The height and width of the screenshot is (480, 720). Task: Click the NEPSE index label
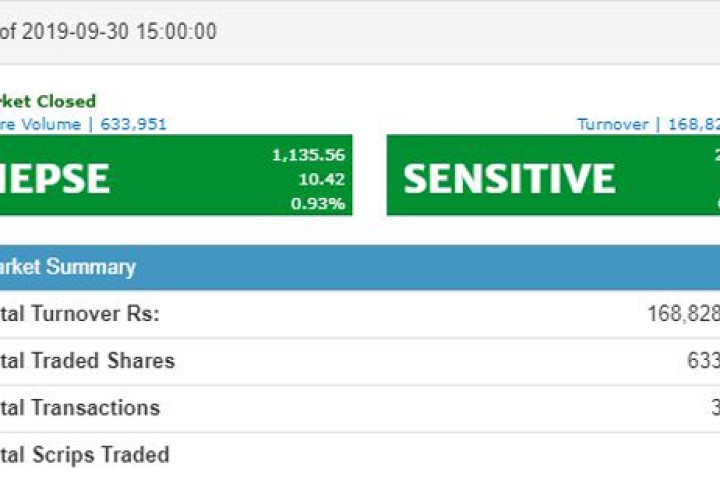pyautogui.click(x=54, y=178)
